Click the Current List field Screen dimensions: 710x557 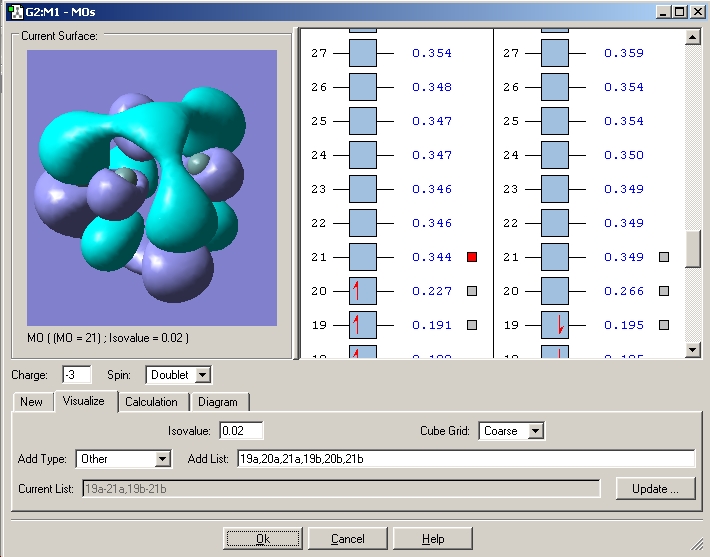341,489
